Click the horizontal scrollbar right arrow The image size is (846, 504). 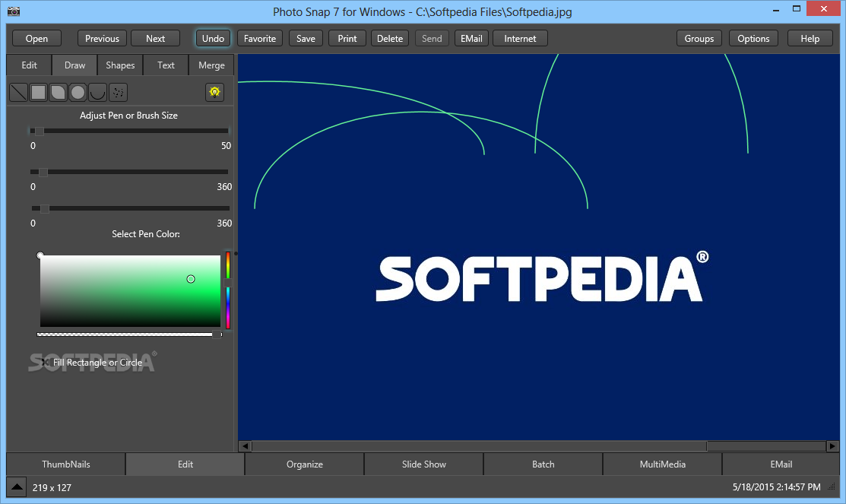832,446
